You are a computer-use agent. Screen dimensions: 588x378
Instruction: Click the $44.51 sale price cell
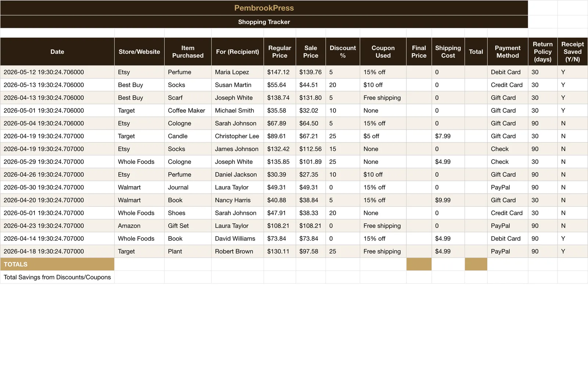coord(311,85)
